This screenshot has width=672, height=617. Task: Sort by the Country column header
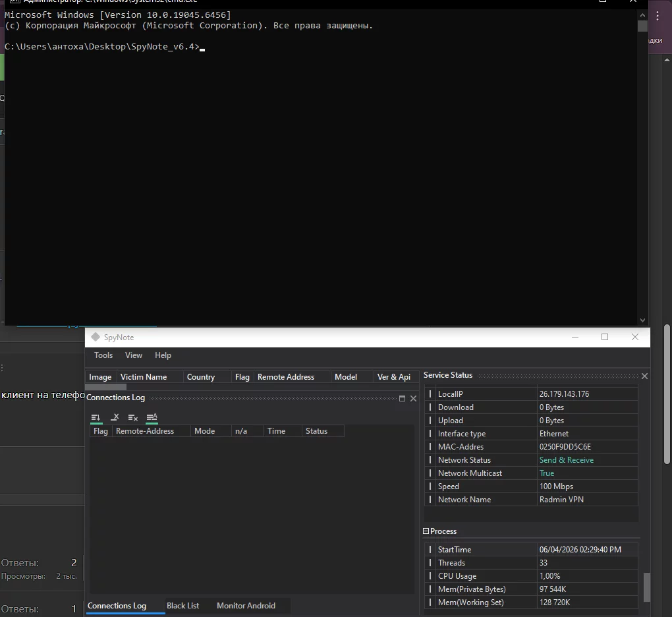[201, 377]
